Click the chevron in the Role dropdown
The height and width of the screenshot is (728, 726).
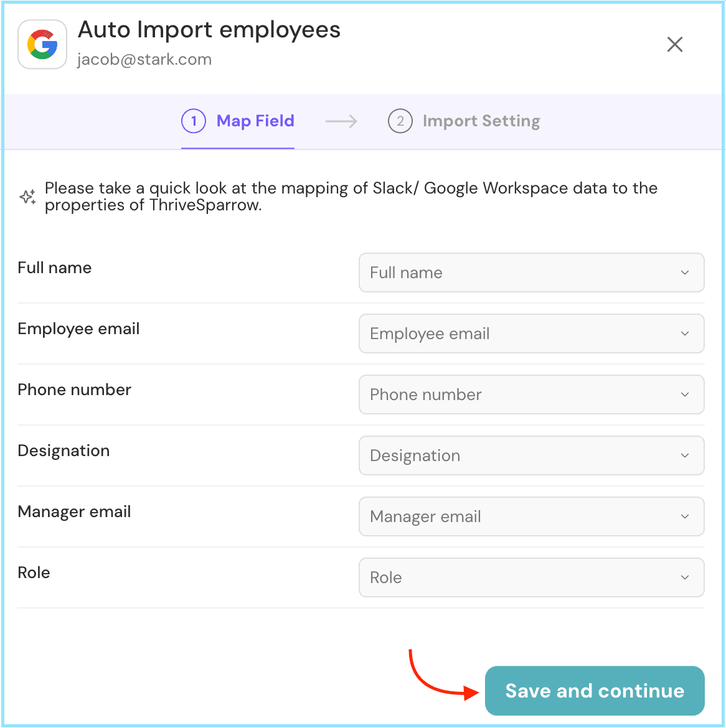click(x=685, y=577)
